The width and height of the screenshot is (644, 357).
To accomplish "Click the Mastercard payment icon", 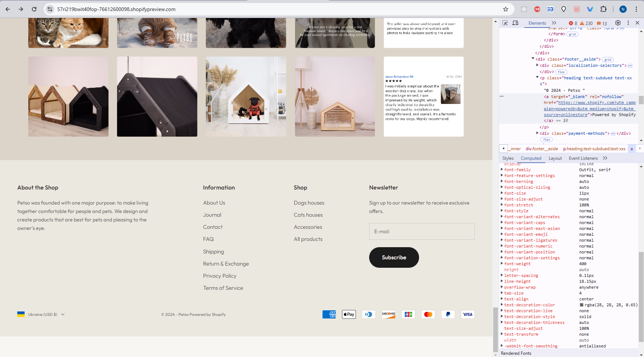I will pyautogui.click(x=428, y=314).
